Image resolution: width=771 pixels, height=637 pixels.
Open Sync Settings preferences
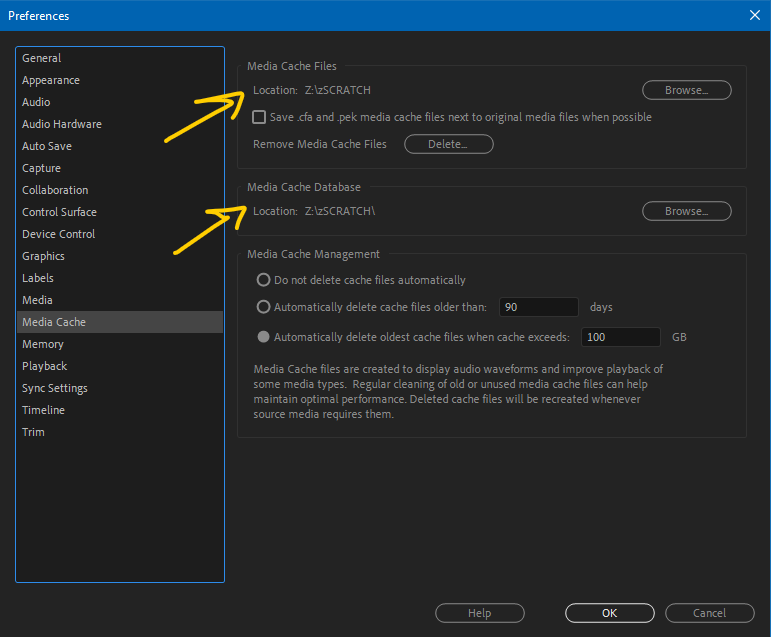click(55, 388)
